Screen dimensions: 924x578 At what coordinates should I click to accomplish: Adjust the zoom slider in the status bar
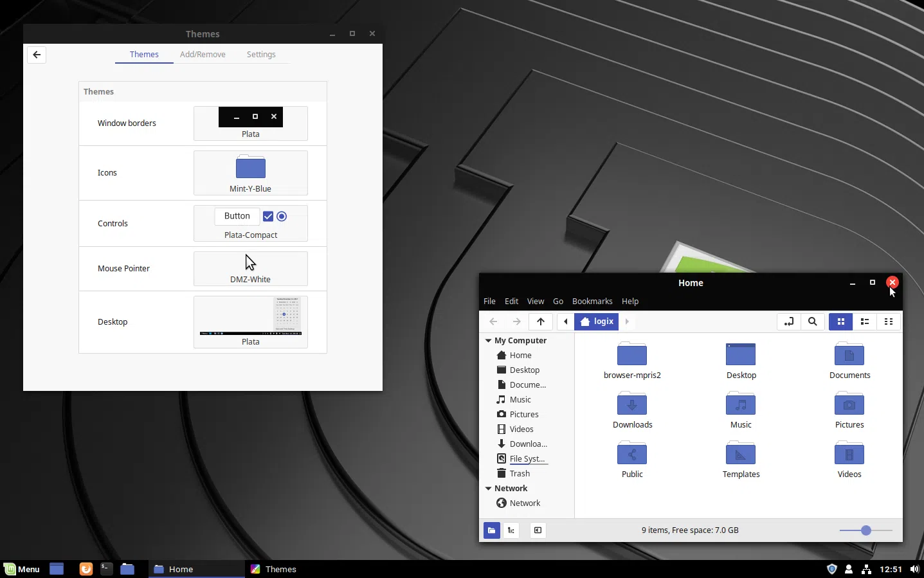click(866, 530)
